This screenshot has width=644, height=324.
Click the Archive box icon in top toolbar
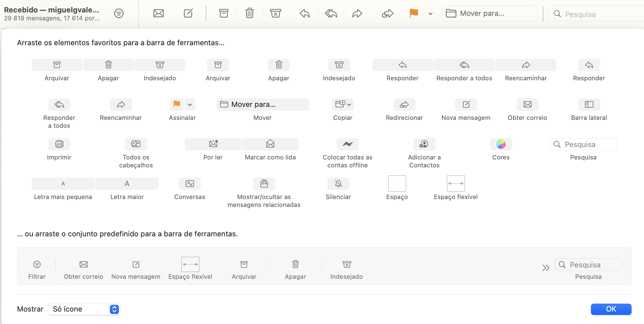click(x=224, y=13)
